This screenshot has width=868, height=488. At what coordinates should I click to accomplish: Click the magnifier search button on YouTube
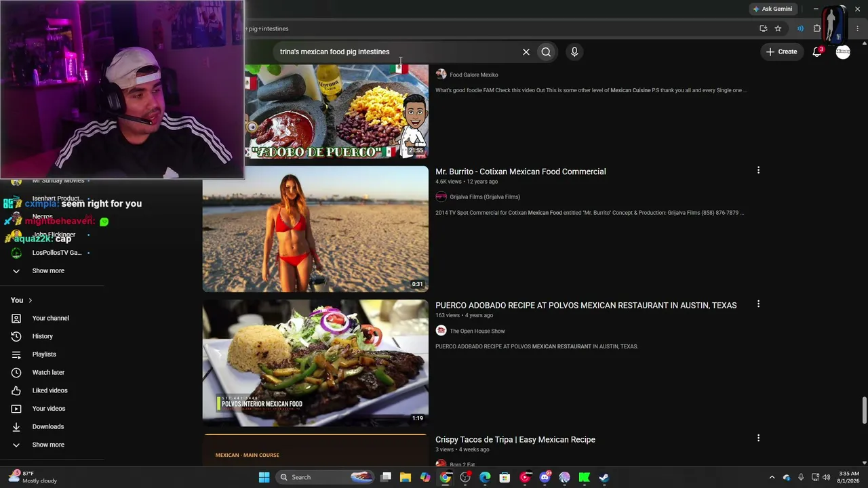546,52
